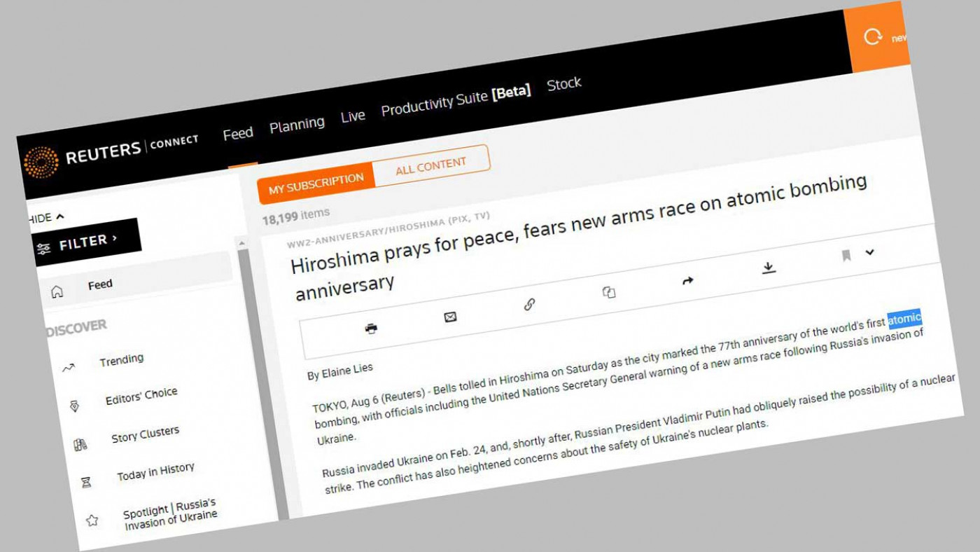
Task: Open the FILTER panel
Action: point(86,242)
